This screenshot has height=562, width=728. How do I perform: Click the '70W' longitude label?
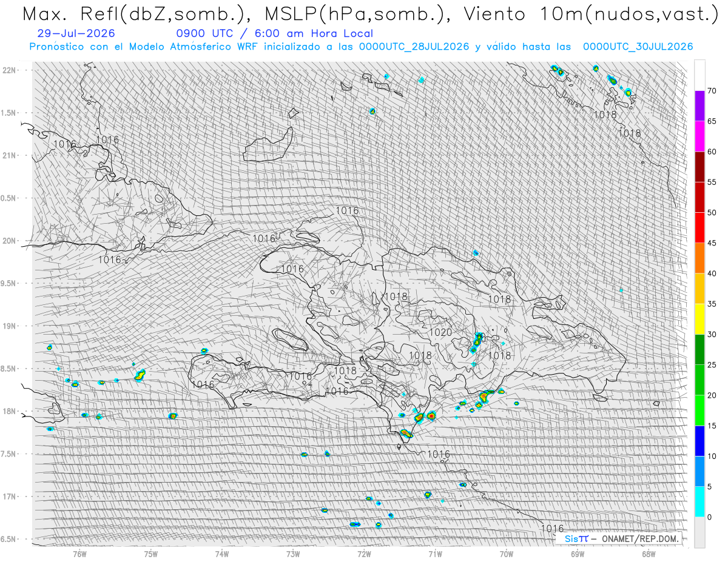pos(507,555)
